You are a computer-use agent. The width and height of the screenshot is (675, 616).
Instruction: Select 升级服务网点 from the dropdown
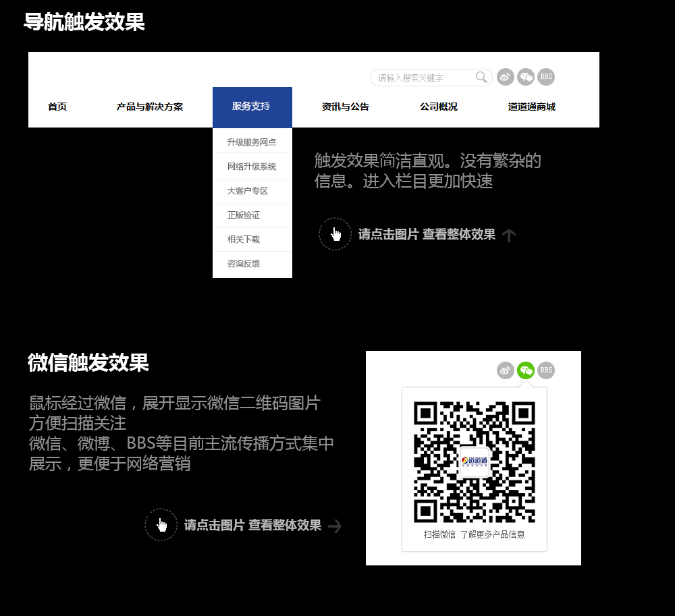[252, 142]
